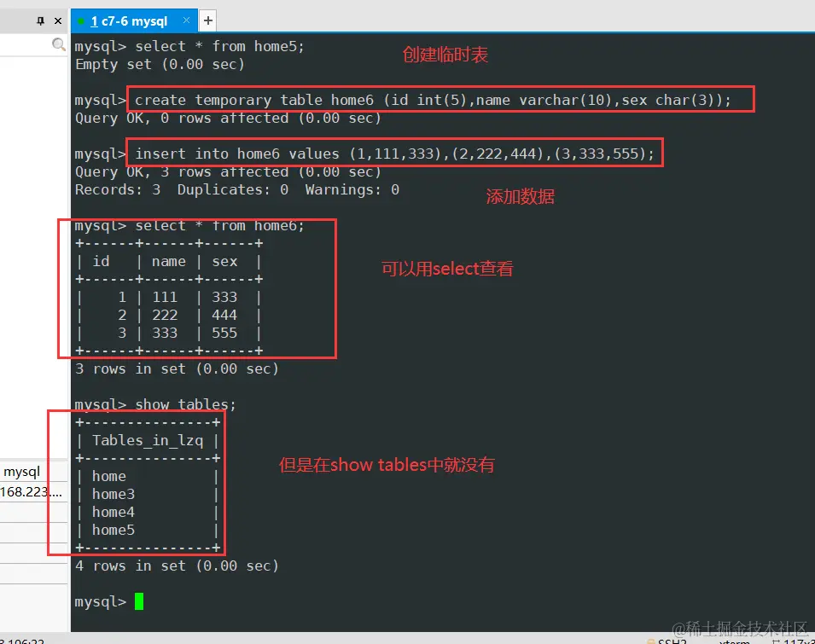
Task: Click the search magnifier in the side panel
Action: point(59,44)
